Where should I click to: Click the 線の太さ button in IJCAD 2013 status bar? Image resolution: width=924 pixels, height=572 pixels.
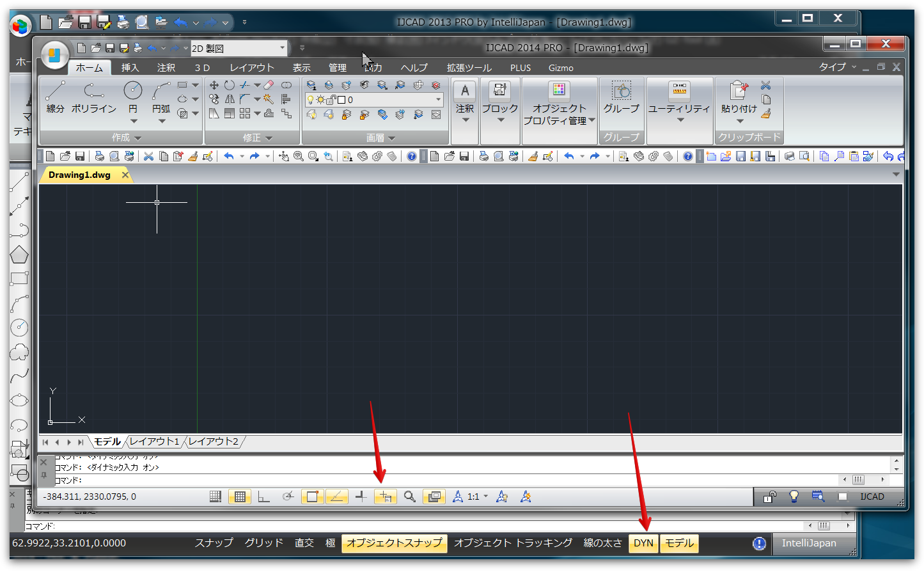tap(602, 543)
